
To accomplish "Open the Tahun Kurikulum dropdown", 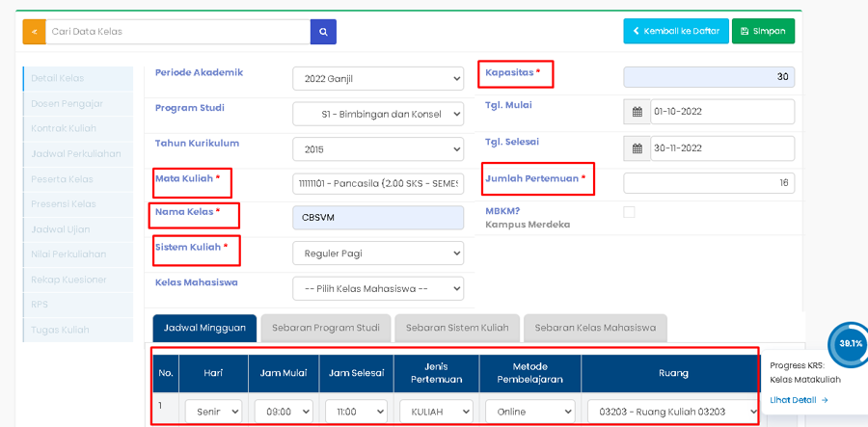I will point(378,149).
